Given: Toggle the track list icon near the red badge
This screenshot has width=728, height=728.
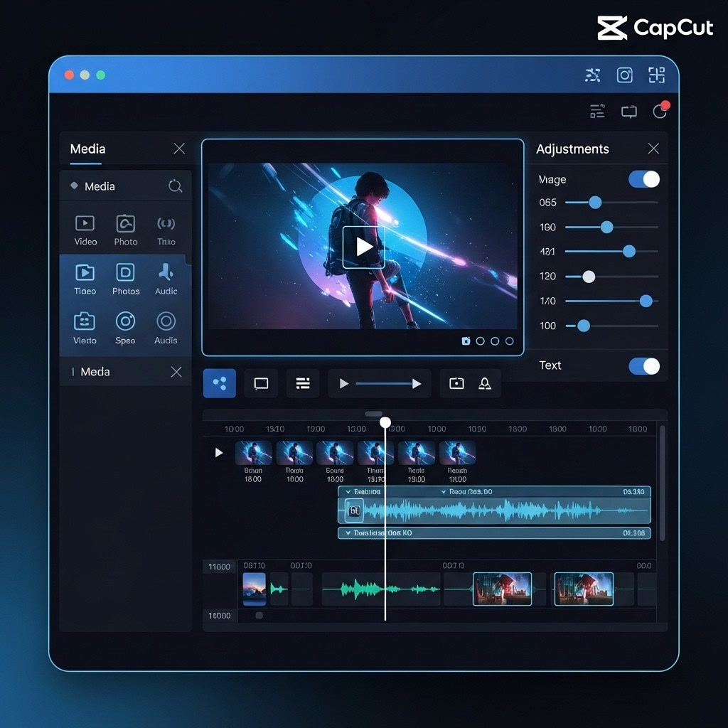Looking at the screenshot, I should click(x=597, y=111).
